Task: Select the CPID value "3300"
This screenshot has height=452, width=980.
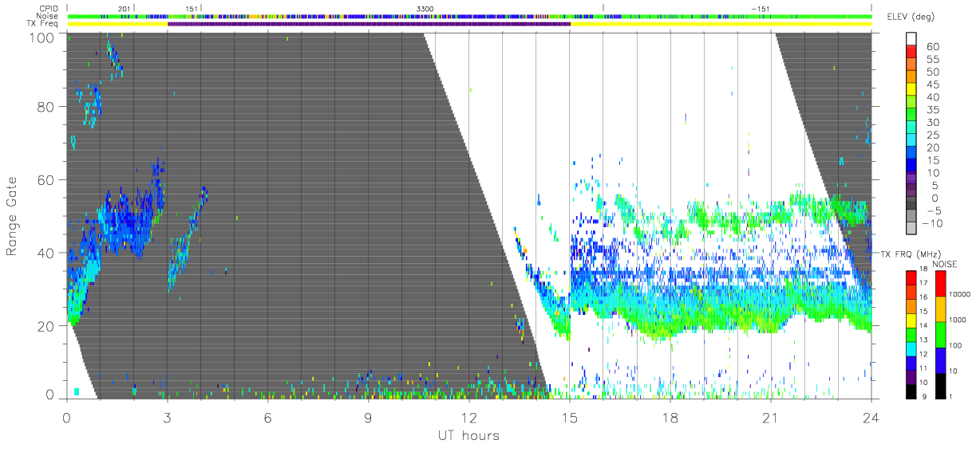Action: click(x=425, y=8)
